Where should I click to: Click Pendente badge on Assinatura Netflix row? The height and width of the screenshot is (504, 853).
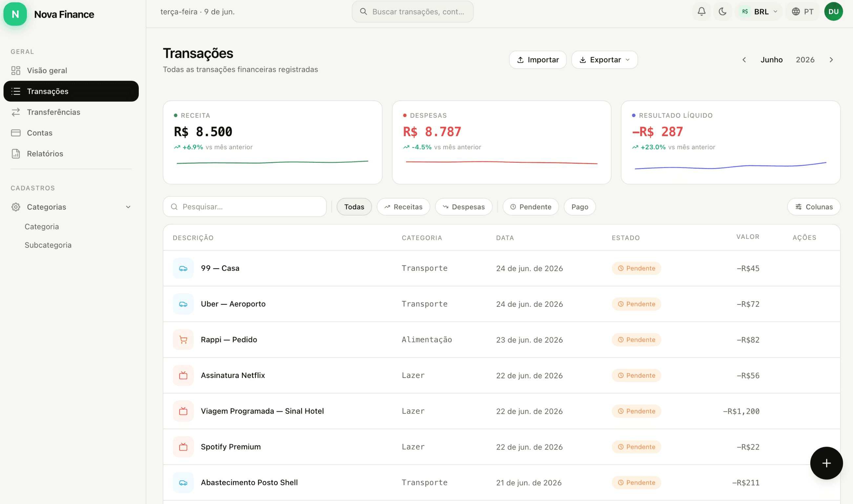(636, 375)
